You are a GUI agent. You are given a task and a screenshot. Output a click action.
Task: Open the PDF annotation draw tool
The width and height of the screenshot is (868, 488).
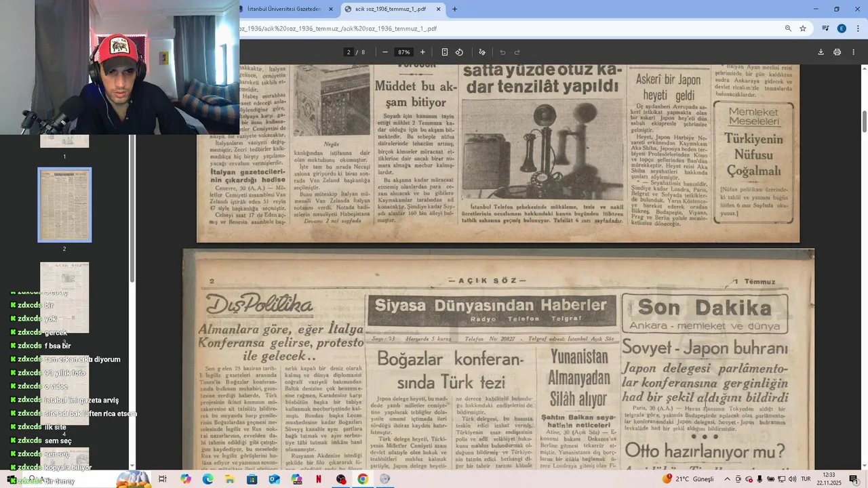(x=482, y=52)
